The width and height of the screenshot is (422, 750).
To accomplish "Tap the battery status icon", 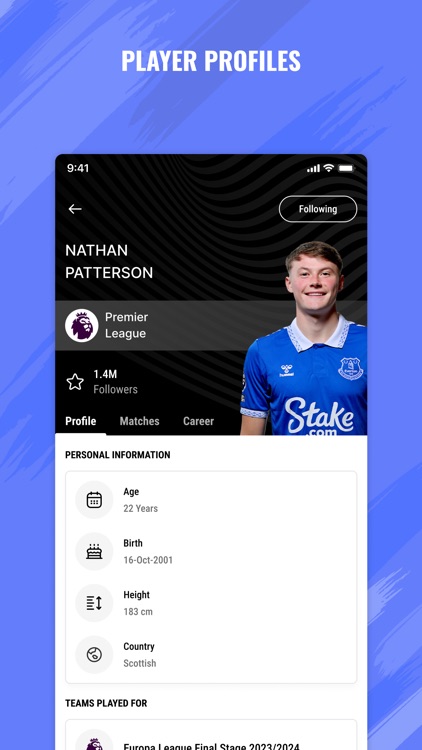I will click(346, 168).
